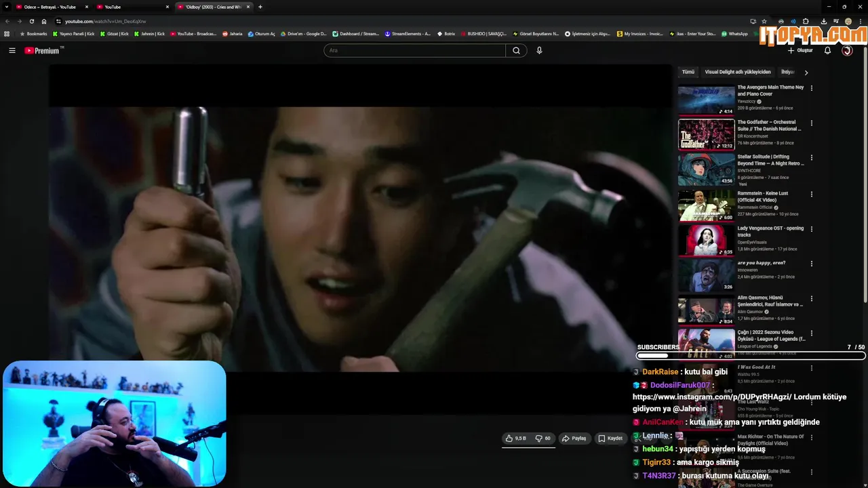
Task: Open the YouTube hamburger guide menu
Action: click(12, 50)
